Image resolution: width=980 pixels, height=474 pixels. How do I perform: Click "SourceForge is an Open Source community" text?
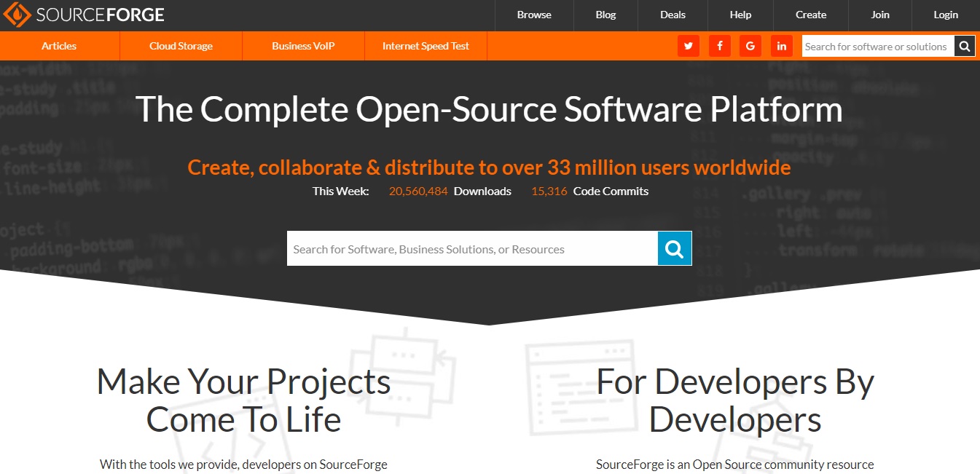pyautogui.click(x=734, y=465)
